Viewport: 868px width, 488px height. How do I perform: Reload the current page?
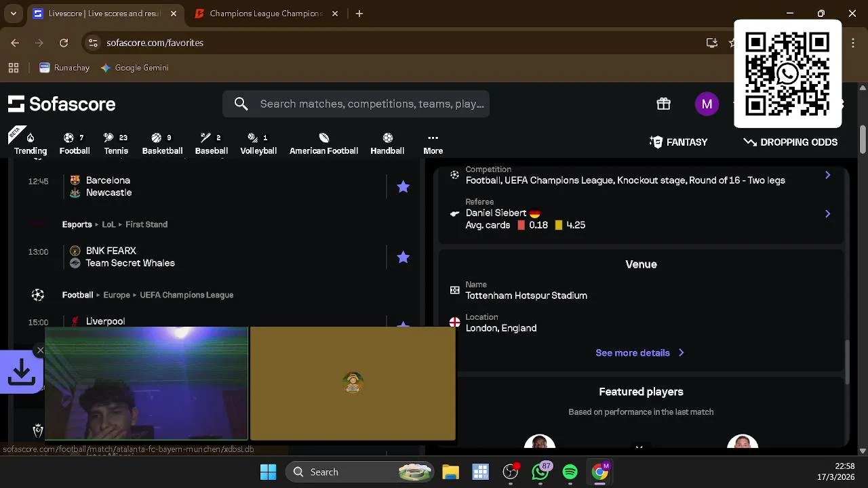pyautogui.click(x=64, y=43)
